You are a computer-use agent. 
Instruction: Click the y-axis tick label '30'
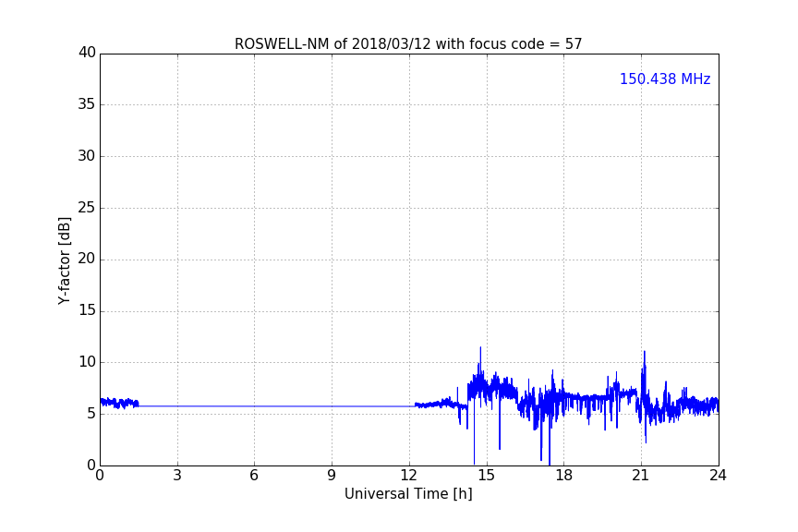87,156
